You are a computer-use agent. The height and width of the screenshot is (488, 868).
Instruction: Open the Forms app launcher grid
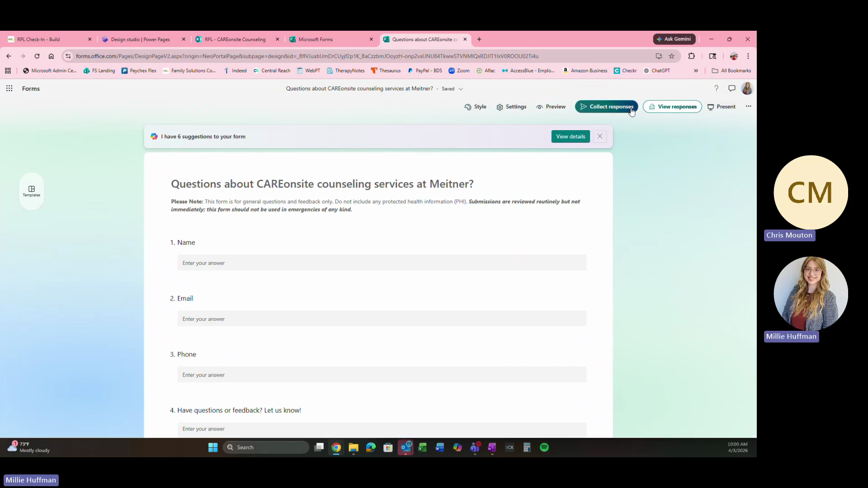9,89
